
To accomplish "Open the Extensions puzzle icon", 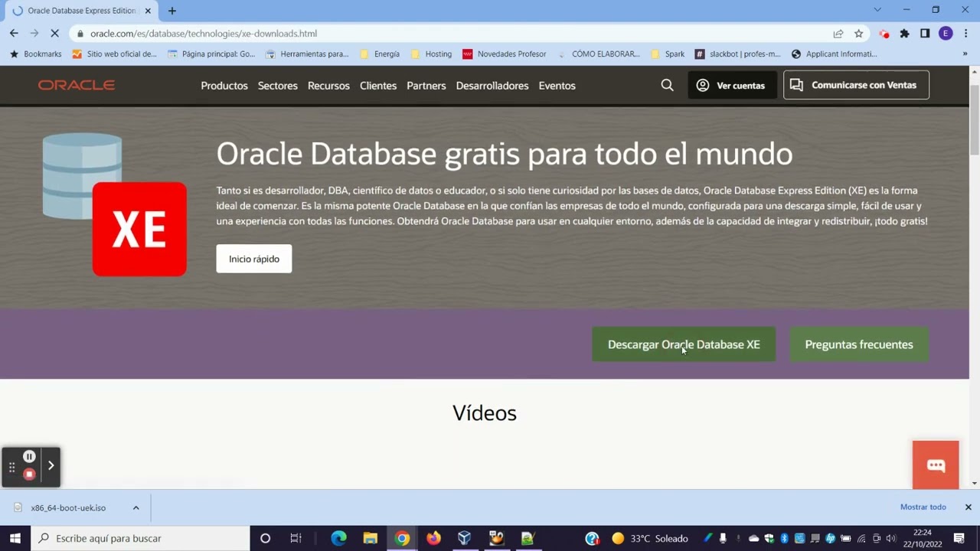I will point(905,34).
